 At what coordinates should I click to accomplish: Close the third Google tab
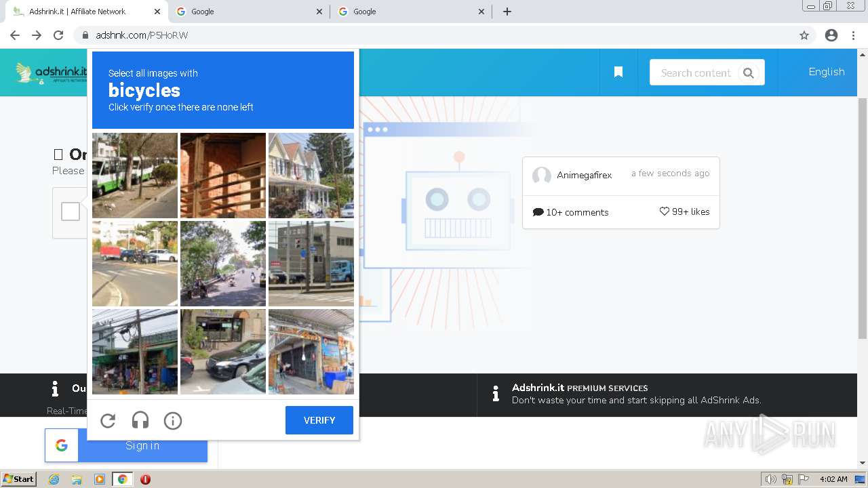pyautogui.click(x=481, y=12)
